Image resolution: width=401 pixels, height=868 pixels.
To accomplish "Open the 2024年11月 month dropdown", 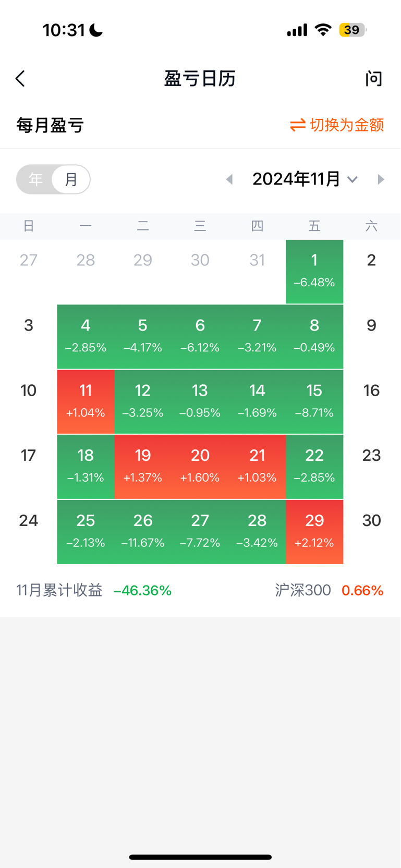I will pyautogui.click(x=296, y=179).
